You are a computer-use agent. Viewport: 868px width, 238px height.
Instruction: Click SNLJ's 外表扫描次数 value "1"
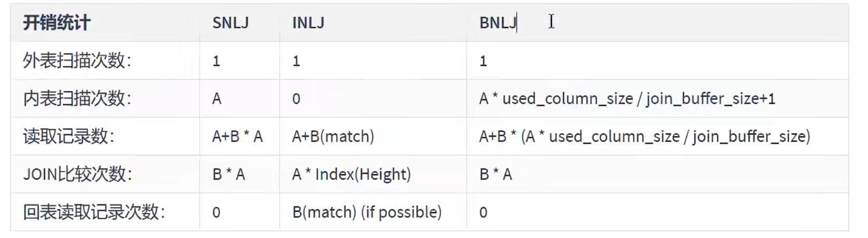tap(216, 61)
